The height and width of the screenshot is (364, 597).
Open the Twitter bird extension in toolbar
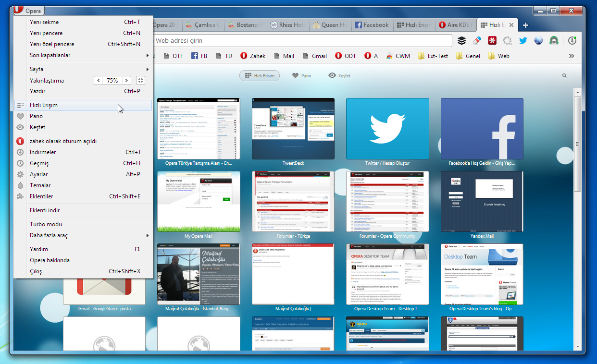523,41
